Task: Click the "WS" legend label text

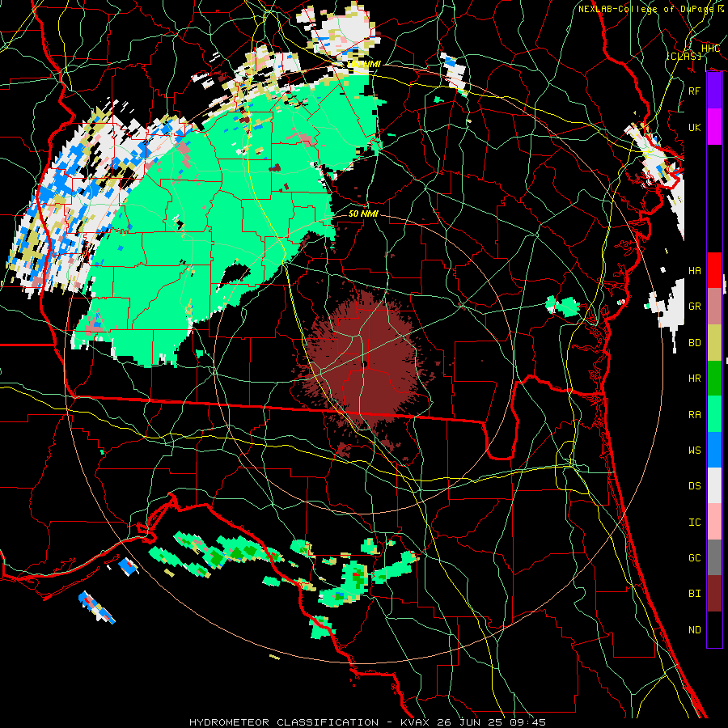Action: pos(695,450)
